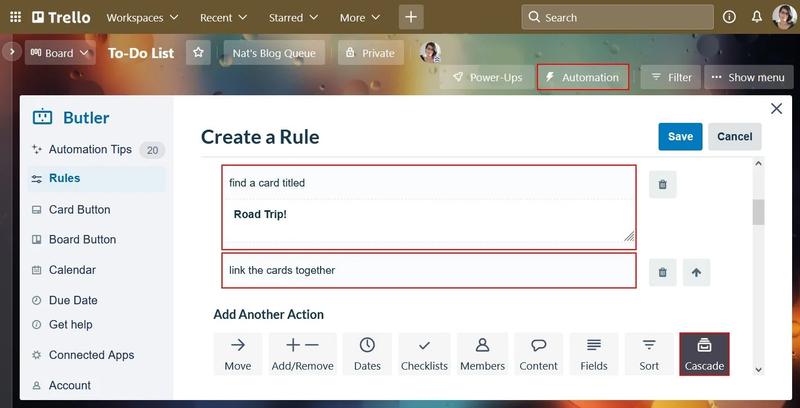Open the Automation menu

[583, 78]
